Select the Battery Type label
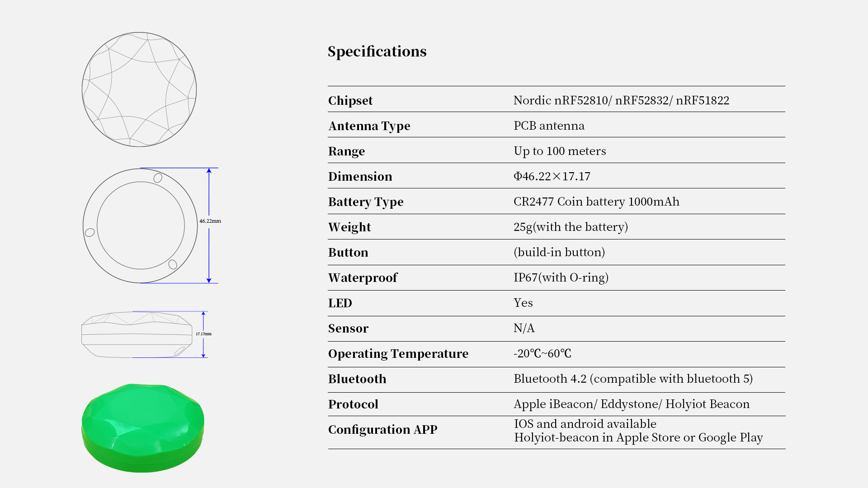The width and height of the screenshot is (868, 488). pyautogui.click(x=366, y=202)
